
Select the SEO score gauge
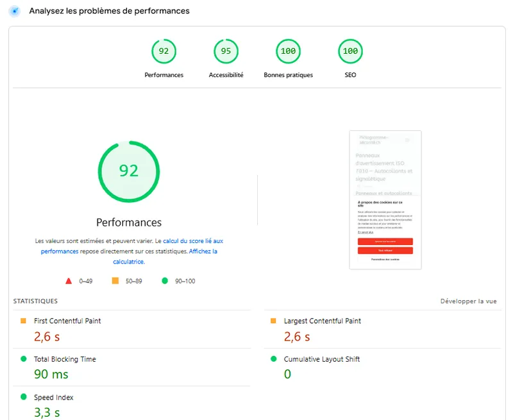pos(349,51)
